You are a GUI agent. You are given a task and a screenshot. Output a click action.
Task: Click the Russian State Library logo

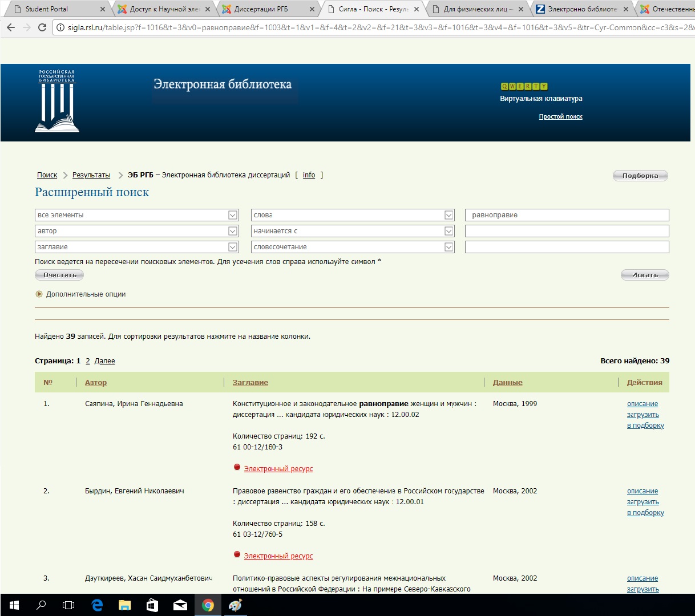(x=56, y=102)
